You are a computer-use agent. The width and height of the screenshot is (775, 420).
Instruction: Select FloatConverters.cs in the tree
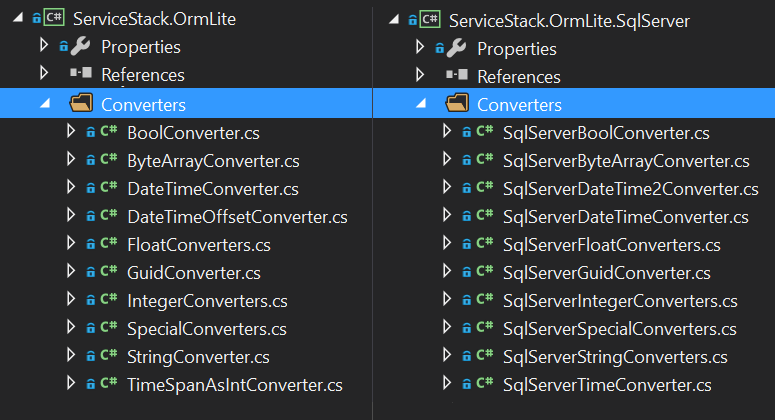(x=199, y=245)
